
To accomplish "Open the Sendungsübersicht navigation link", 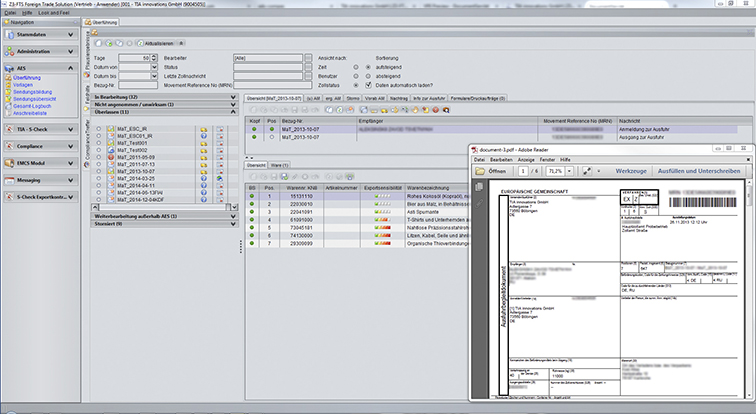I will click(34, 99).
